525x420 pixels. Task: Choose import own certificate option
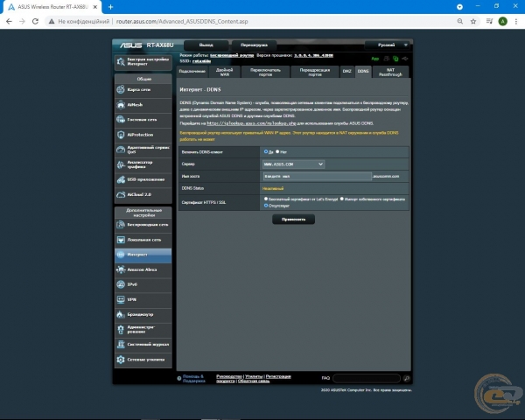pyautogui.click(x=342, y=199)
